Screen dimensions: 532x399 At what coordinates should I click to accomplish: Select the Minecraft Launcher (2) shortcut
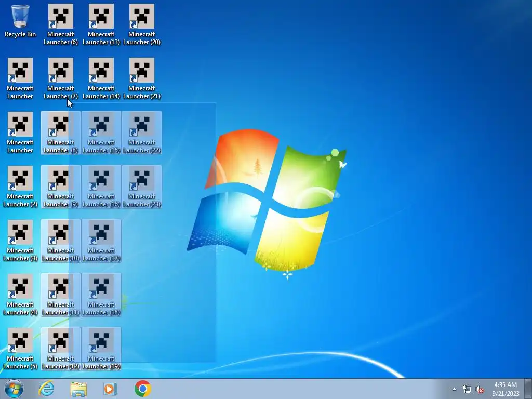(20, 187)
